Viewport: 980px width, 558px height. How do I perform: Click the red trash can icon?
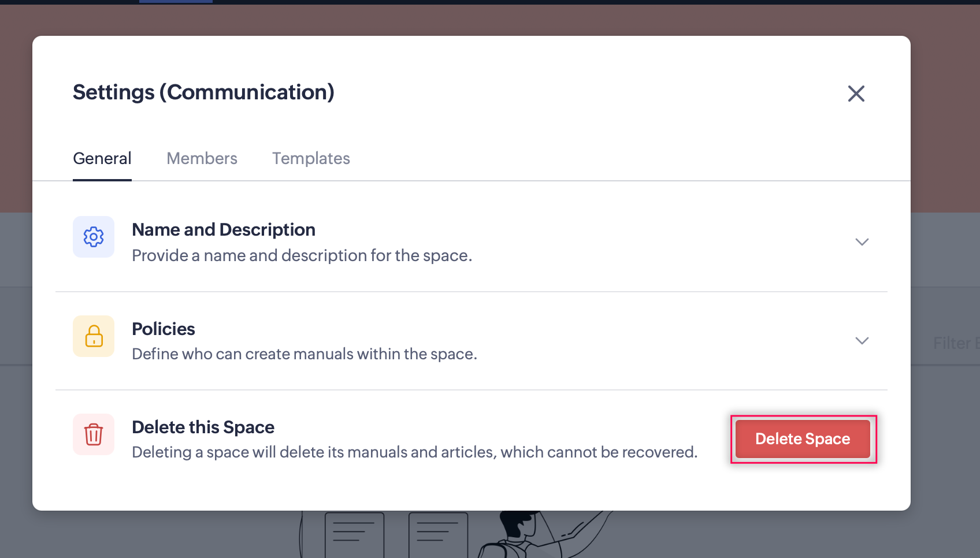tap(94, 434)
